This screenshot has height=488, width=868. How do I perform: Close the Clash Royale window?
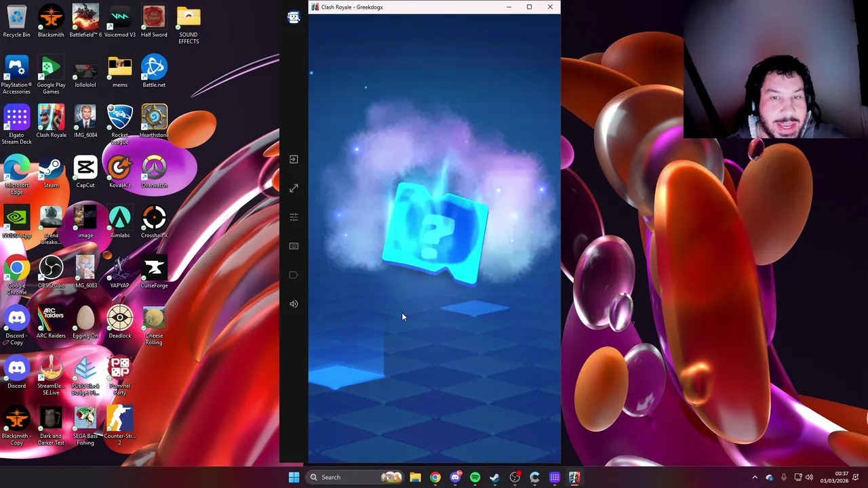[550, 7]
